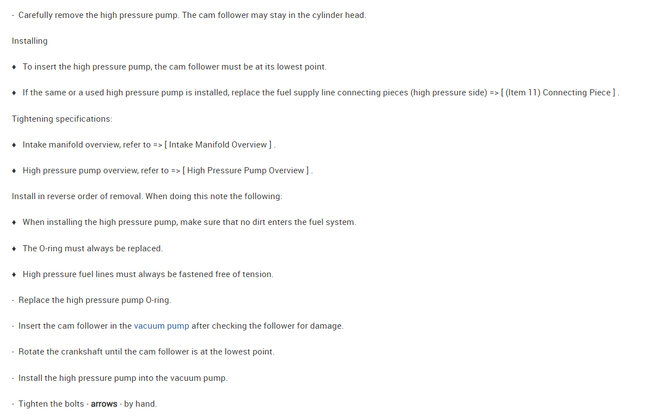
Task: Click the "Rotate the crankshaft" step
Action: point(146,352)
